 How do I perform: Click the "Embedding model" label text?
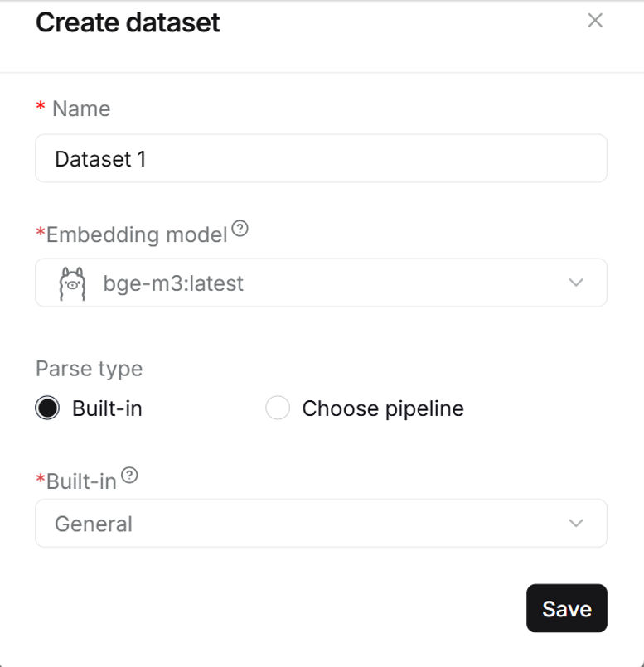137,235
